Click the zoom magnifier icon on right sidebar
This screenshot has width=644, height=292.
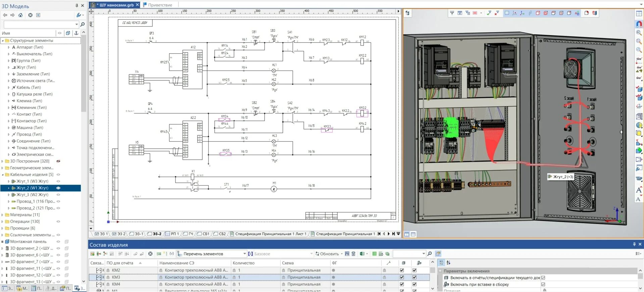pos(639,33)
